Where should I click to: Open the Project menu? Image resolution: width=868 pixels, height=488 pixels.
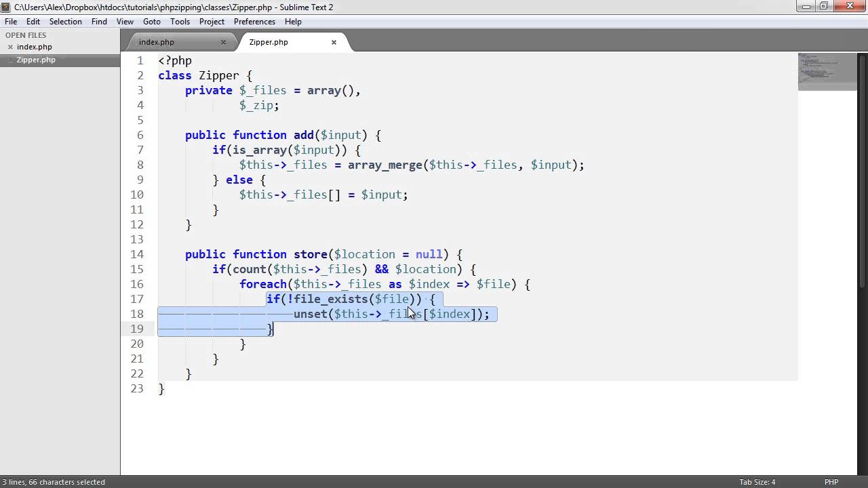coord(212,22)
